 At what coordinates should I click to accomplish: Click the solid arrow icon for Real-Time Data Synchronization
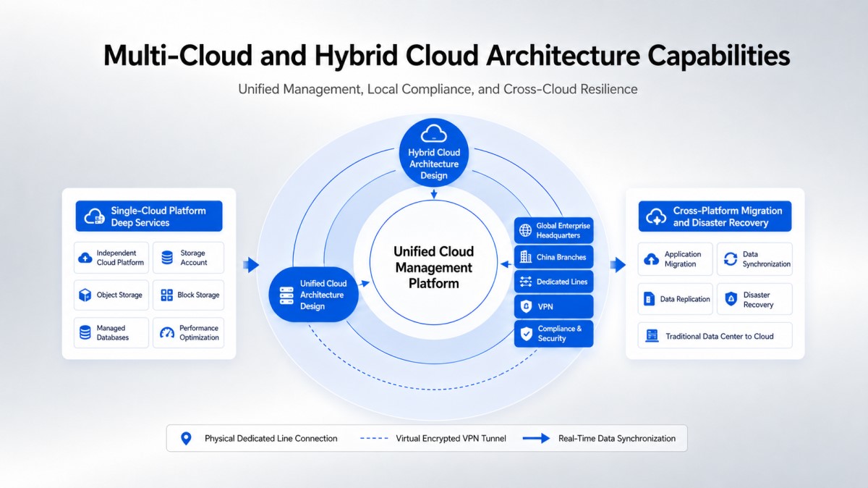tap(536, 438)
